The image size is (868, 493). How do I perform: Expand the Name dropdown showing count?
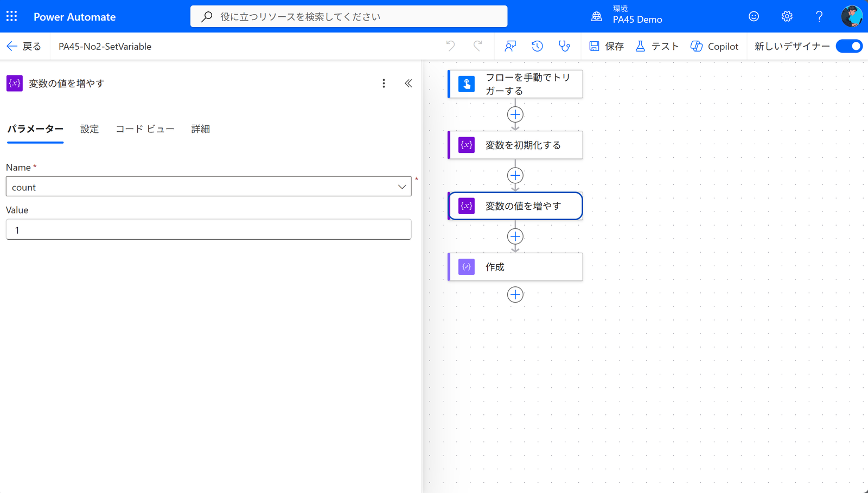[x=208, y=187]
